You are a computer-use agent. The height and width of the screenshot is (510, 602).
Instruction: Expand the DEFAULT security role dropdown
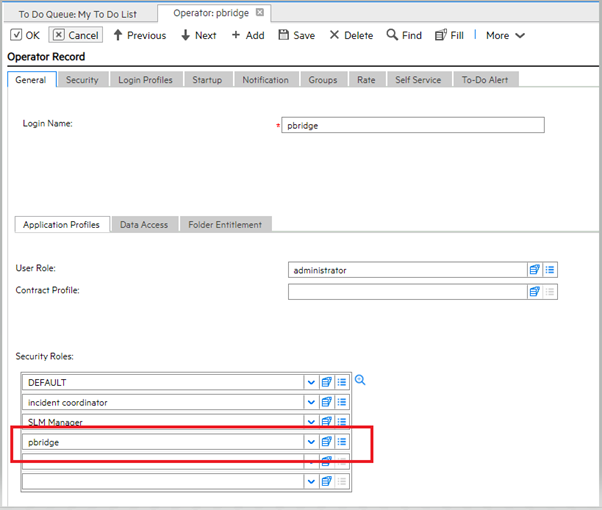(x=311, y=382)
